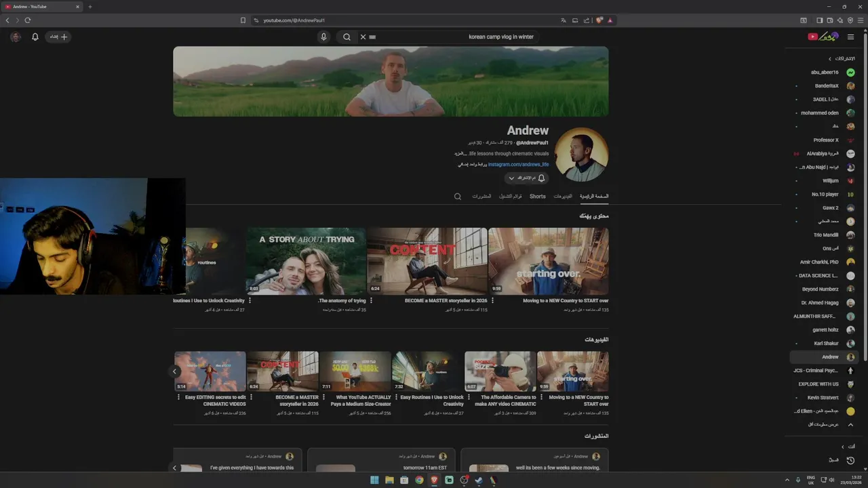868x488 pixels.
Task: Expand الاشتراكات subscriptions header chevron
Action: coord(829,59)
